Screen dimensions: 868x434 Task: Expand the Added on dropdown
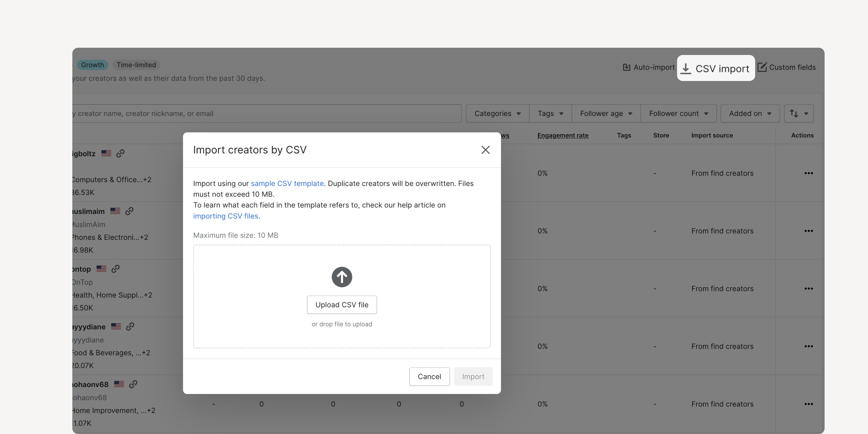point(750,113)
